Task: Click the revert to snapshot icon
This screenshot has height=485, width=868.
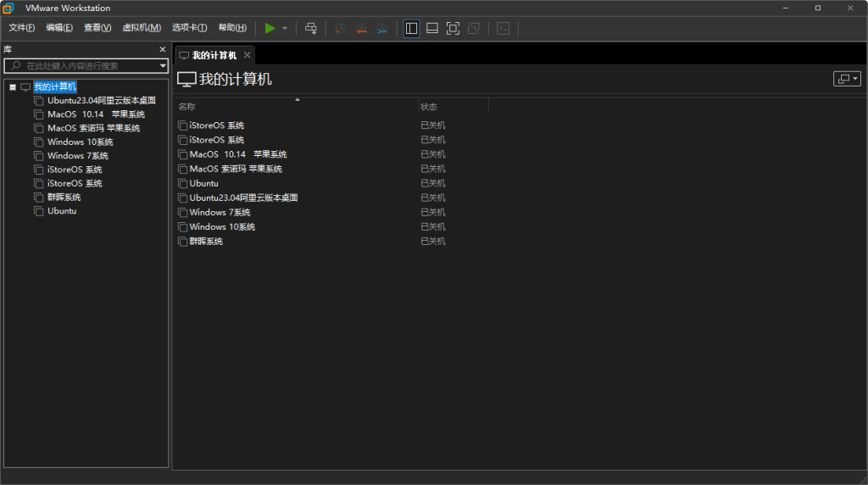Action: coord(362,28)
